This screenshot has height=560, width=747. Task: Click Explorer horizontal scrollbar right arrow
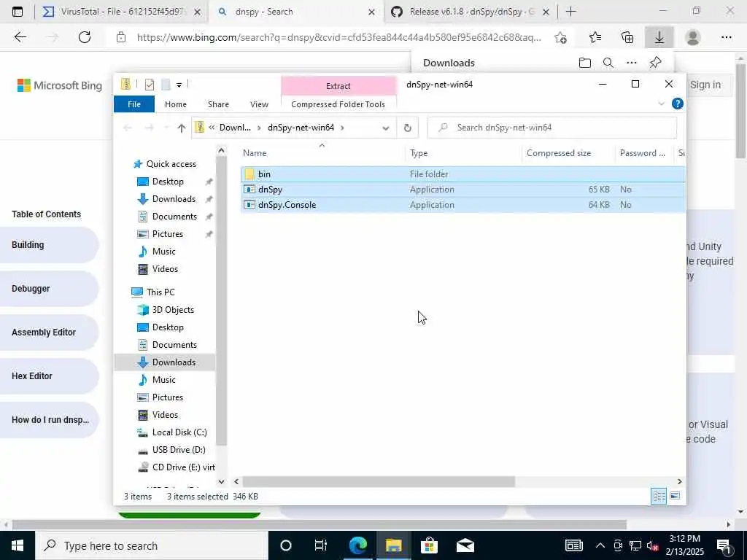click(x=679, y=481)
